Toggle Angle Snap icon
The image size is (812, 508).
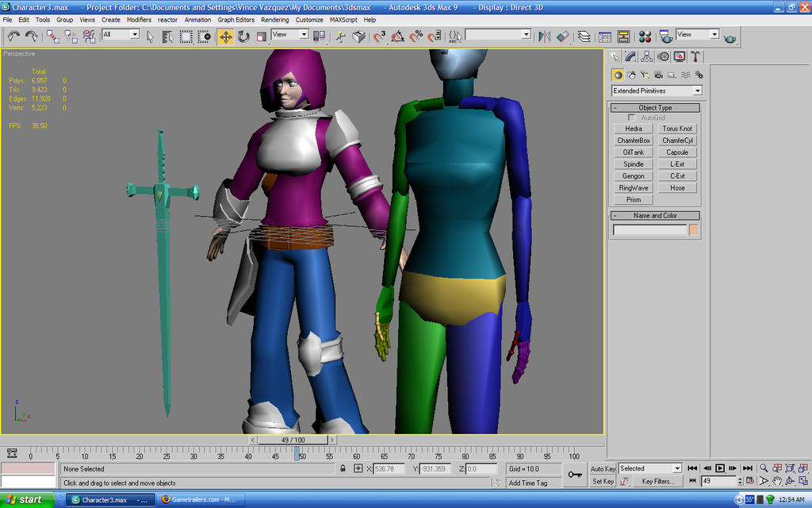coord(398,37)
